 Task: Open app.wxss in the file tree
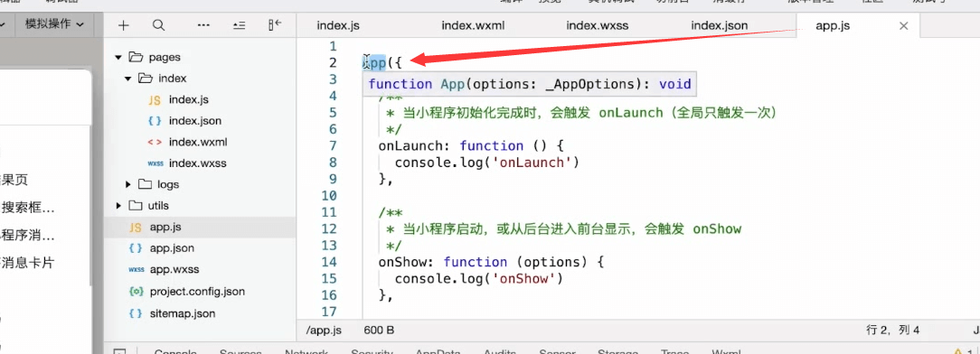pos(174,270)
